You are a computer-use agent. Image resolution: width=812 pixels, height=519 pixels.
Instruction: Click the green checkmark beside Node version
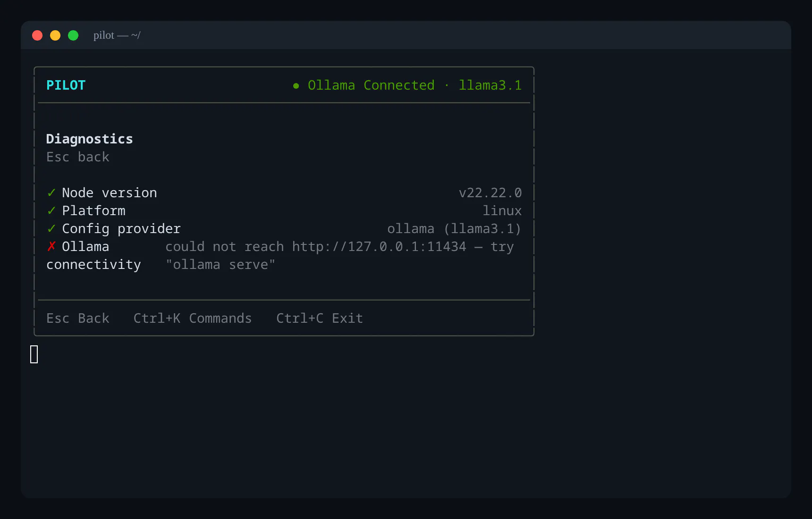(51, 193)
